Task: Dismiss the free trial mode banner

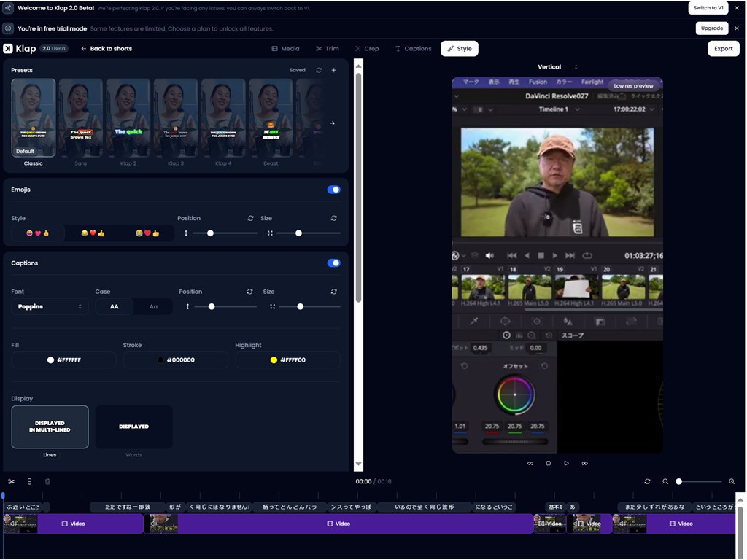Action: pyautogui.click(x=737, y=28)
